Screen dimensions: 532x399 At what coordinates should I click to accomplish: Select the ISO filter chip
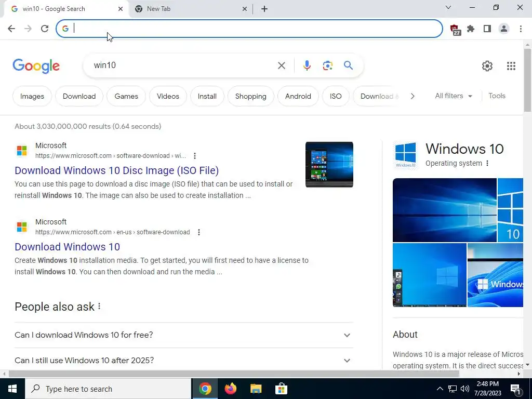[x=336, y=96]
